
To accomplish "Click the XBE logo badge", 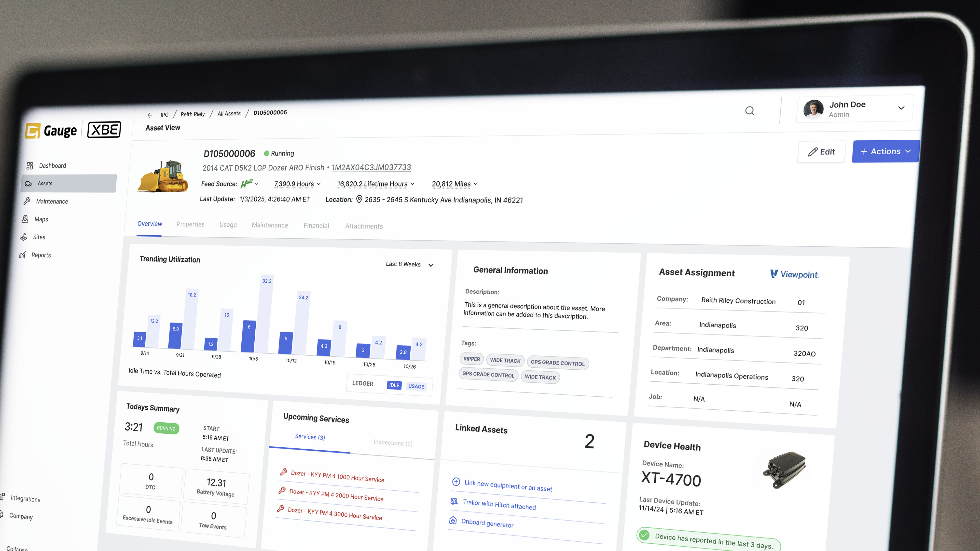I will pyautogui.click(x=104, y=130).
